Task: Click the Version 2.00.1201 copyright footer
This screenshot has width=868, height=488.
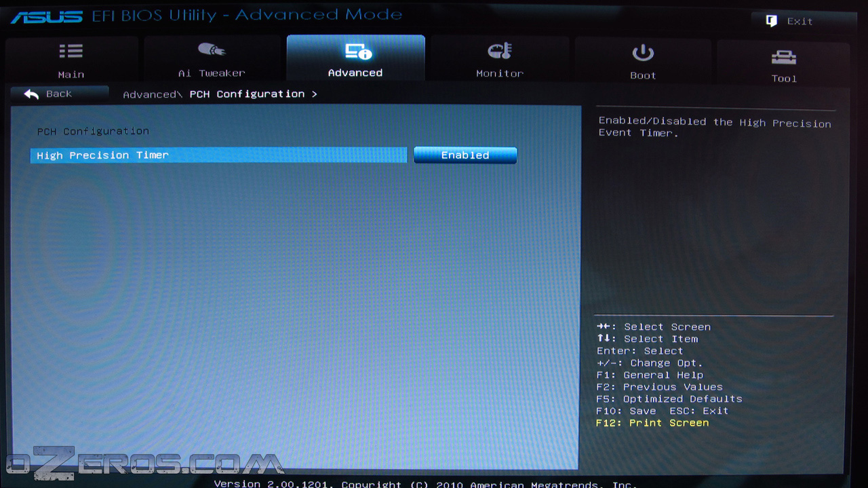Action: click(425, 483)
